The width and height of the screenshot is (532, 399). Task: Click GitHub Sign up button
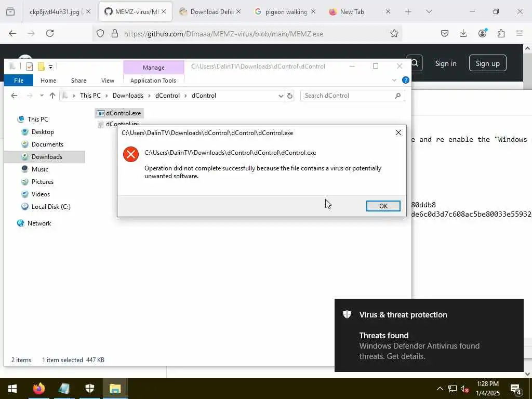487,63
